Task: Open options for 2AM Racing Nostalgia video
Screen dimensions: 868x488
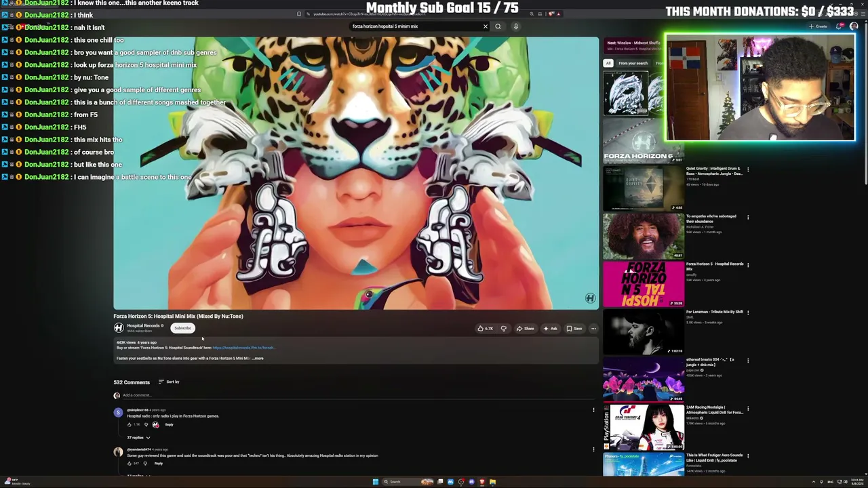Action: (748, 409)
